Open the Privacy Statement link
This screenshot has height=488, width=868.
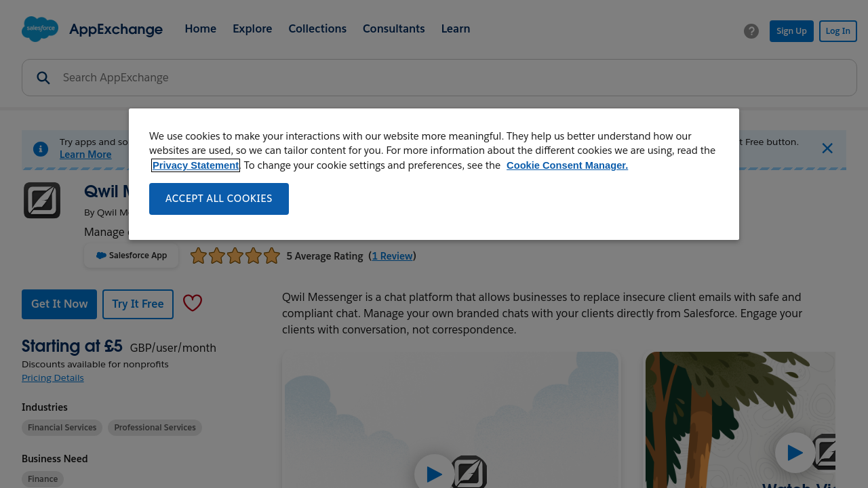[195, 165]
